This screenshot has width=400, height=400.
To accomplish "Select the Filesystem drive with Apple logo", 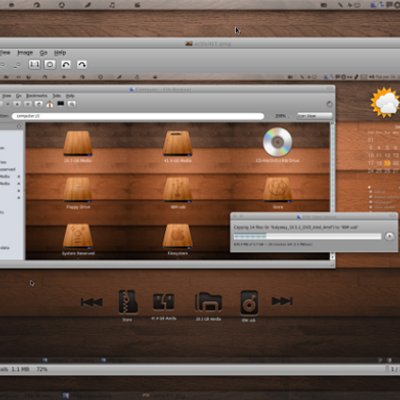I will (x=177, y=236).
